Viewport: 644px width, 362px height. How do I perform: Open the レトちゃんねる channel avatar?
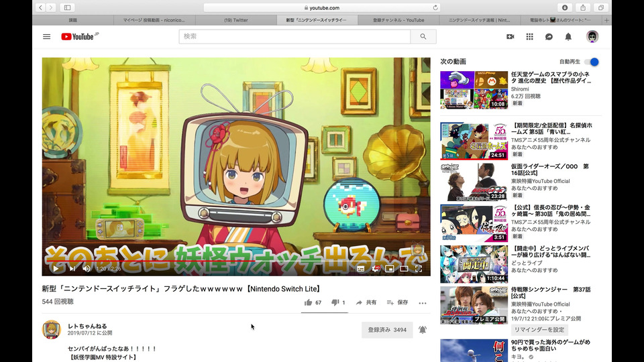[x=52, y=330]
